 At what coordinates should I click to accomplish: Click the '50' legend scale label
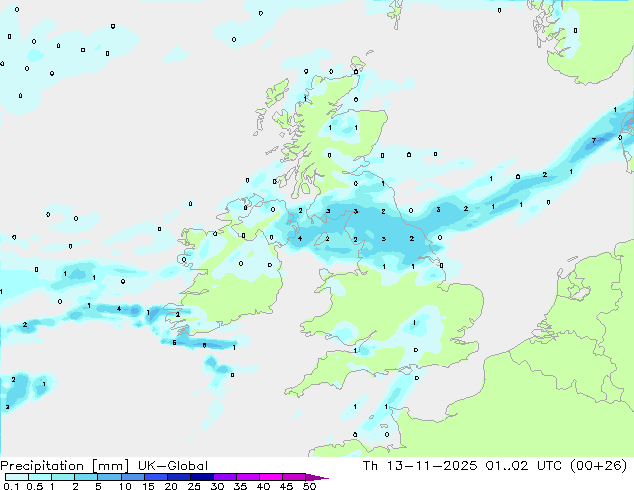(x=309, y=486)
